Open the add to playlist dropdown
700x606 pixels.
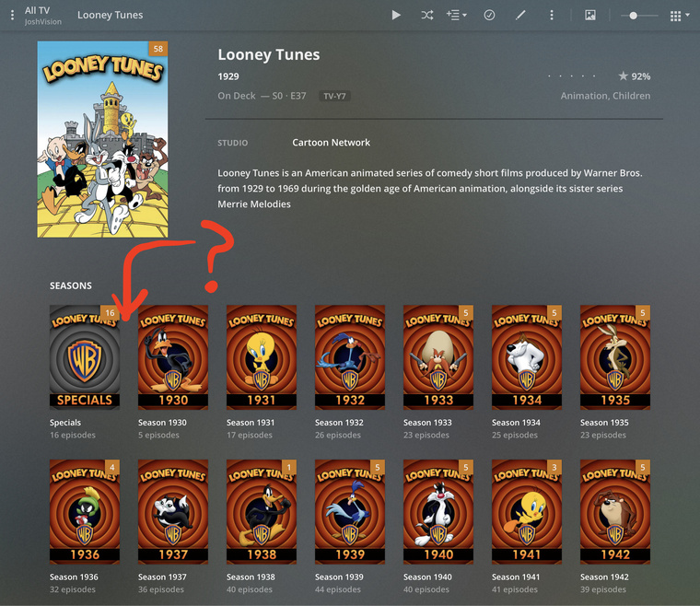[456, 15]
